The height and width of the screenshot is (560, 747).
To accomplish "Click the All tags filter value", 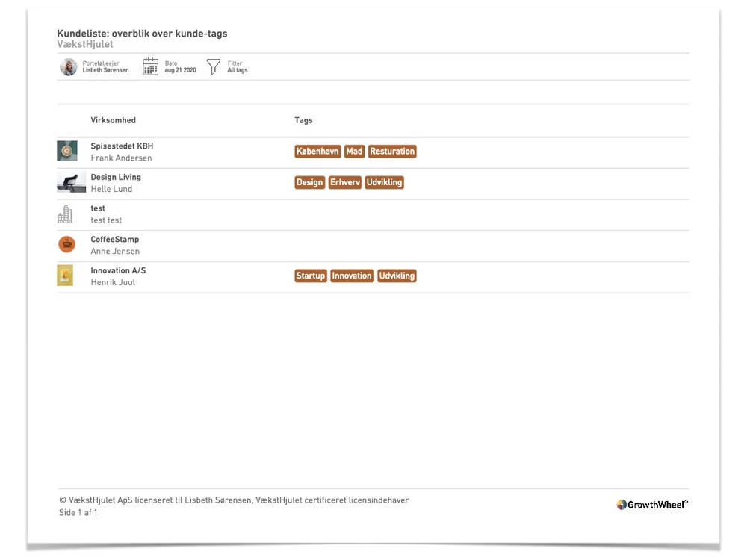I will point(238,70).
